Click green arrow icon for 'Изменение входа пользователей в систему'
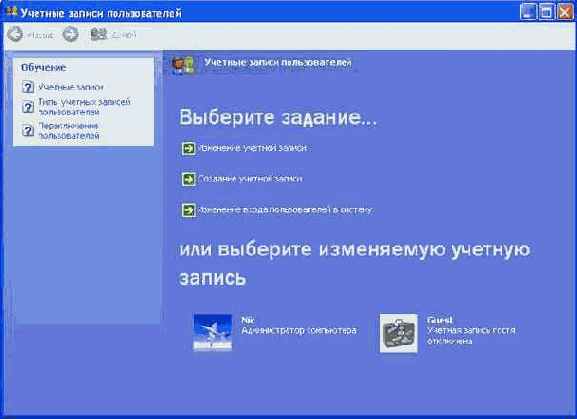 (x=188, y=210)
